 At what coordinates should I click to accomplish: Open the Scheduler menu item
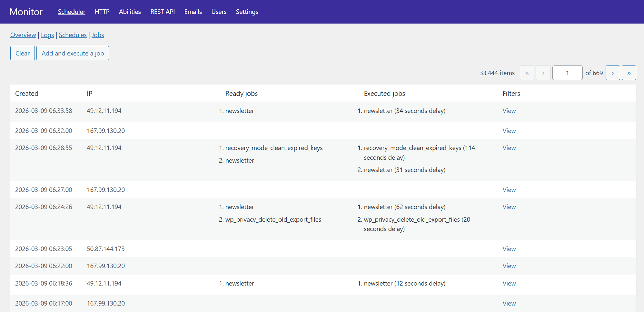click(x=72, y=12)
